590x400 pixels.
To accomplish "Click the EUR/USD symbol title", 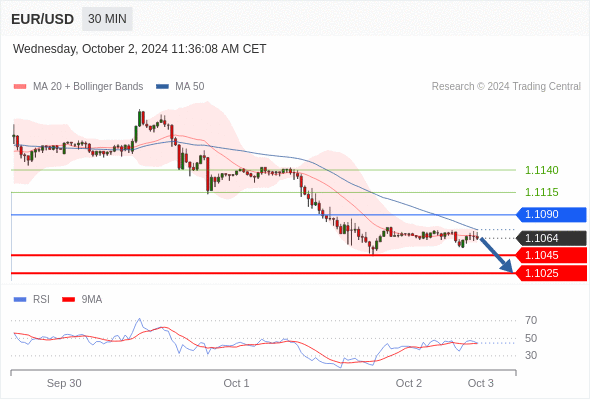I will point(43,19).
